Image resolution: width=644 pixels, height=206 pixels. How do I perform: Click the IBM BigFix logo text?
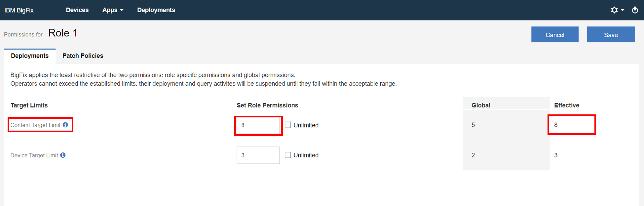(19, 10)
